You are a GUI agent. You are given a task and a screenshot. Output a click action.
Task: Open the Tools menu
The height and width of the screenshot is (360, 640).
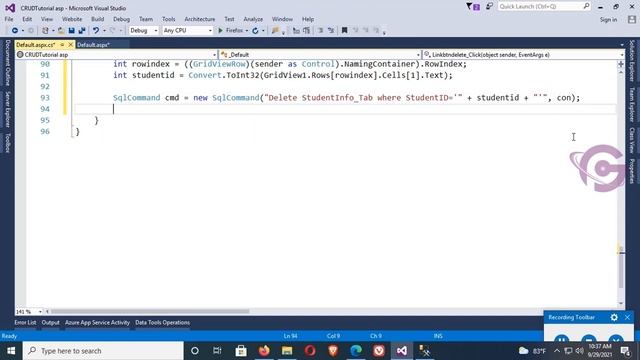[x=168, y=19]
